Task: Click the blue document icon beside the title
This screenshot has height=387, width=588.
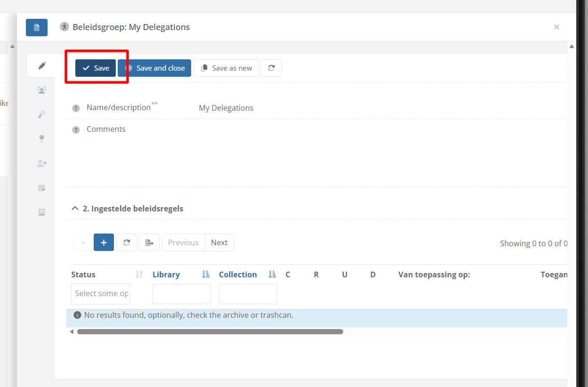Action: click(x=37, y=27)
